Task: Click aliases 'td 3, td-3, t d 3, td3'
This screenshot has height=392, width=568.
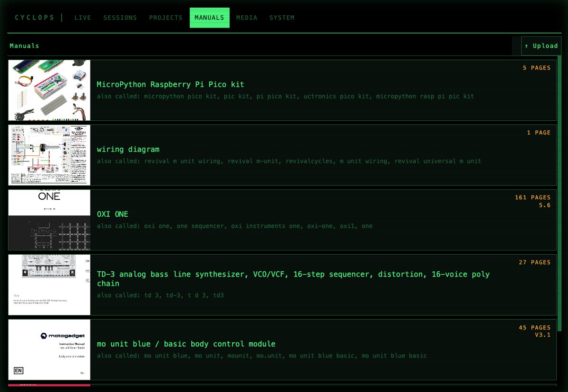Action: (160, 295)
